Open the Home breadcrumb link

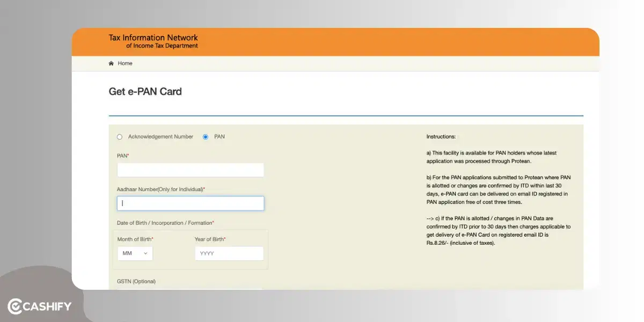[125, 63]
